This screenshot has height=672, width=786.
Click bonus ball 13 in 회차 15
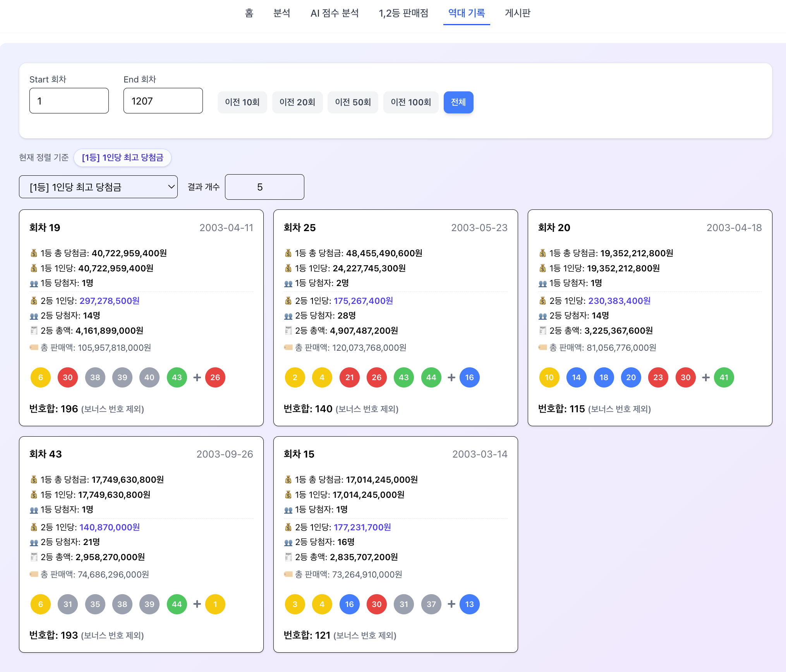[470, 604]
